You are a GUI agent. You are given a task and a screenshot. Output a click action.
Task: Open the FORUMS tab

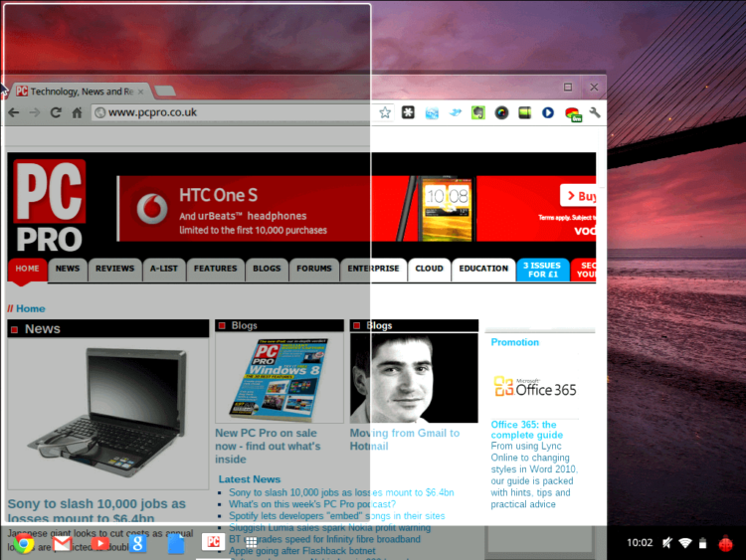point(314,269)
